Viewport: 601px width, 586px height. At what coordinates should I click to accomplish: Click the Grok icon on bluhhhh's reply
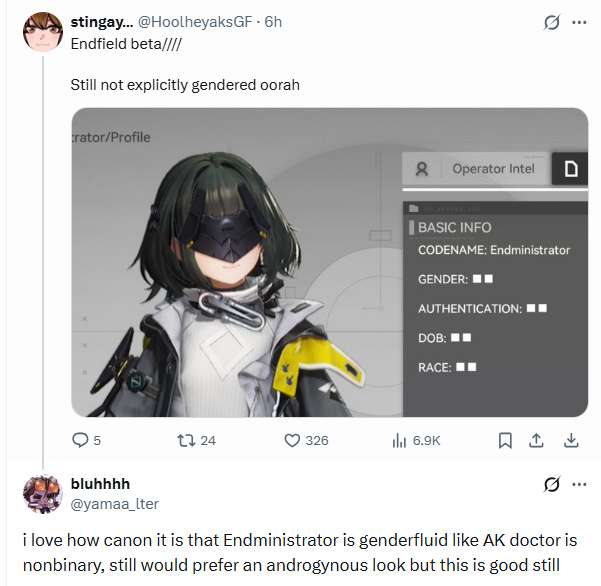point(552,484)
